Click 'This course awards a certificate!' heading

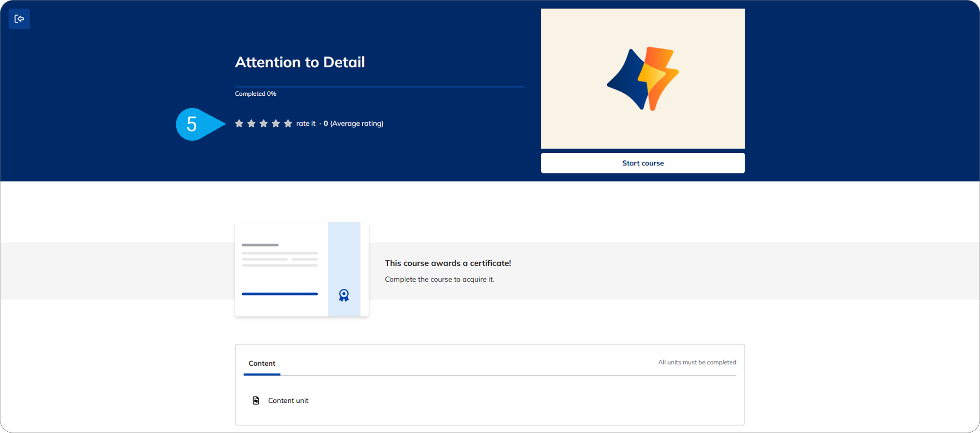448,263
